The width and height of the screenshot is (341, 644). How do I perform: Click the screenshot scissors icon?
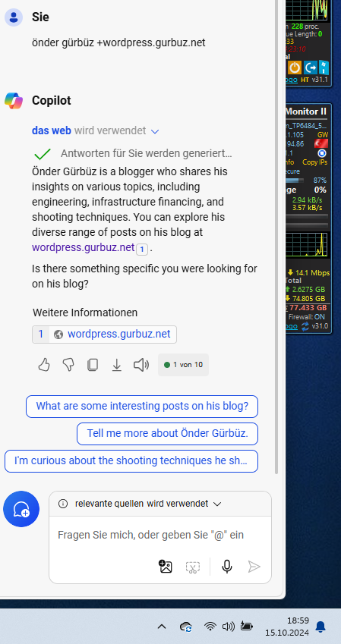coord(192,567)
